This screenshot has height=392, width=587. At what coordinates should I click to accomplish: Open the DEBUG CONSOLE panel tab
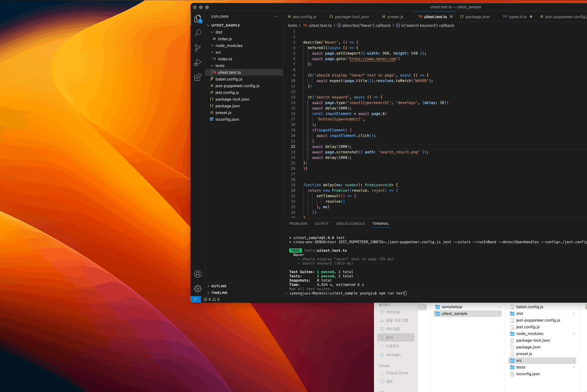(x=350, y=223)
